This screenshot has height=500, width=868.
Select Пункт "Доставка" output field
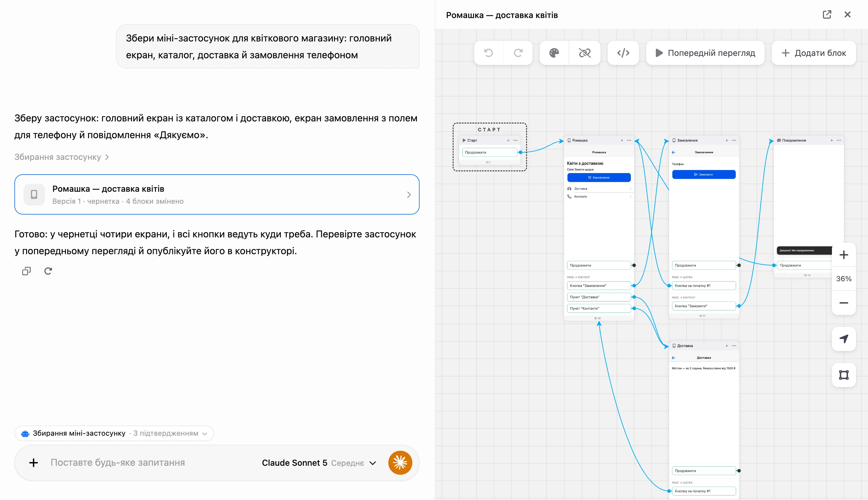pyautogui.click(x=599, y=297)
